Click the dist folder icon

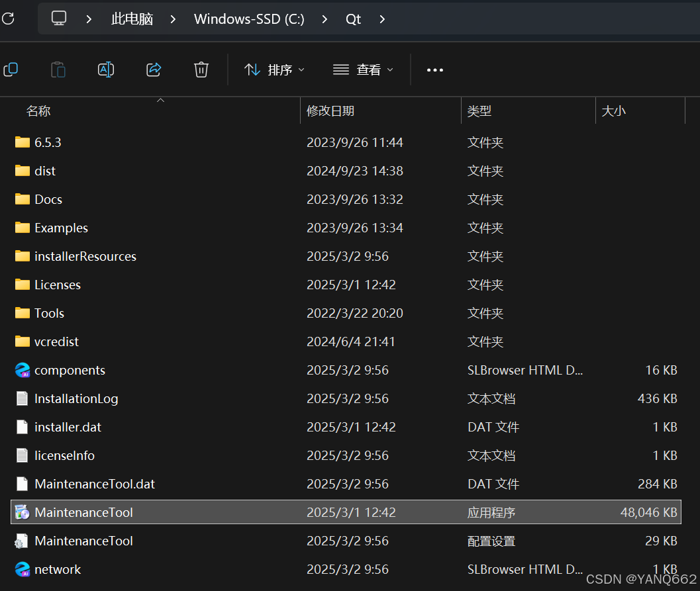23,171
